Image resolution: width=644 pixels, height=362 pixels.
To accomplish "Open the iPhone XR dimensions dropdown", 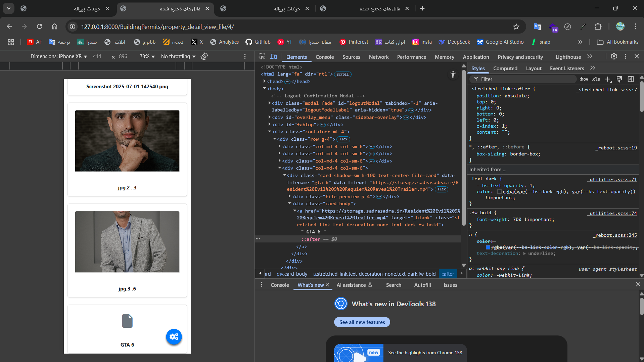I will click(59, 56).
